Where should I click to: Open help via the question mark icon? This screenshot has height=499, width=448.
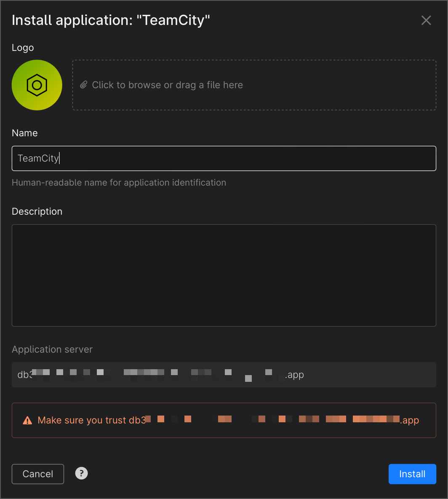pos(81,473)
